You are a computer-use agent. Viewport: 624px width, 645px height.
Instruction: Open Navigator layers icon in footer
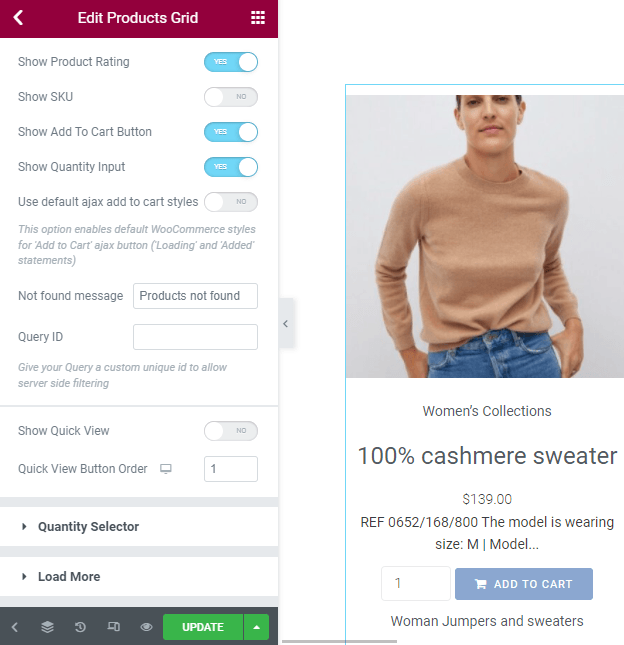tap(47, 627)
